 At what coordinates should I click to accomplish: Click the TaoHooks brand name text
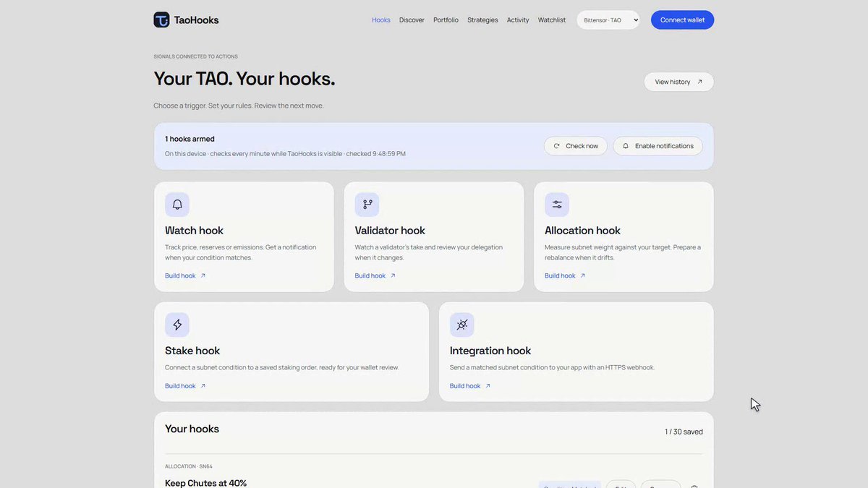[196, 20]
